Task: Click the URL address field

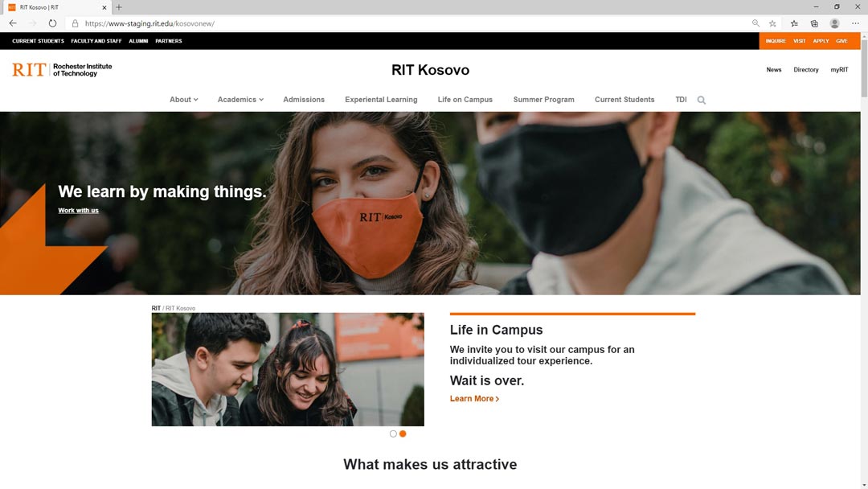Action: tap(410, 23)
